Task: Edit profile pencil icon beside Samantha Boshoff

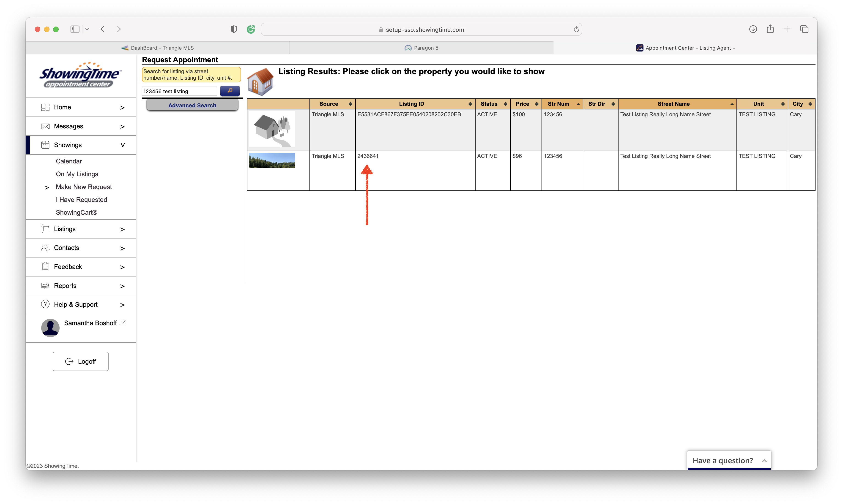Action: [x=123, y=323]
